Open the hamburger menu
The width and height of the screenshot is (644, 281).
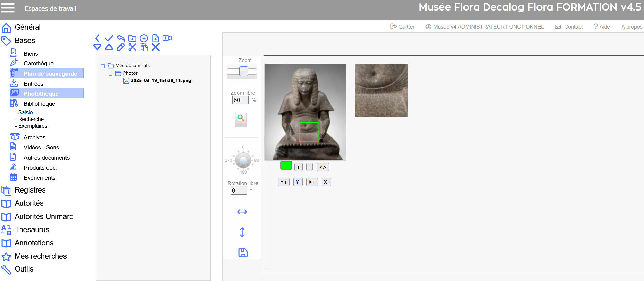click(x=8, y=8)
